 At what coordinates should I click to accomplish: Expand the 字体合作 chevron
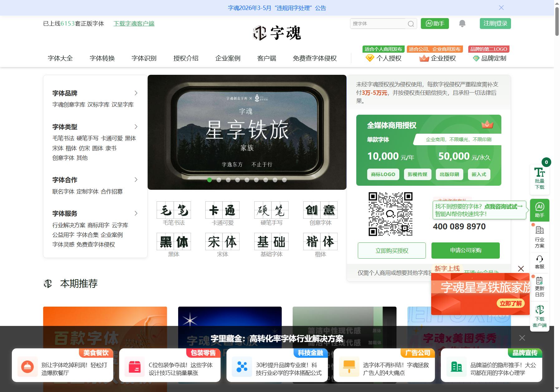click(136, 180)
